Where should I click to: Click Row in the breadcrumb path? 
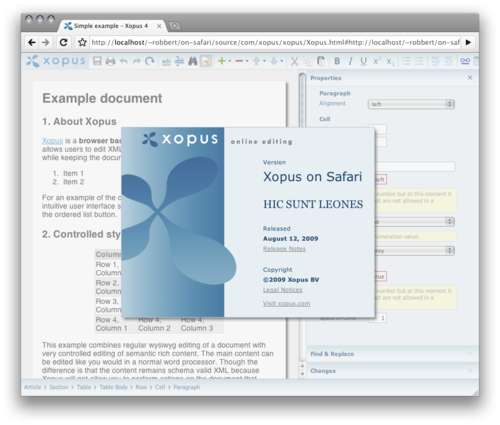coord(141,387)
